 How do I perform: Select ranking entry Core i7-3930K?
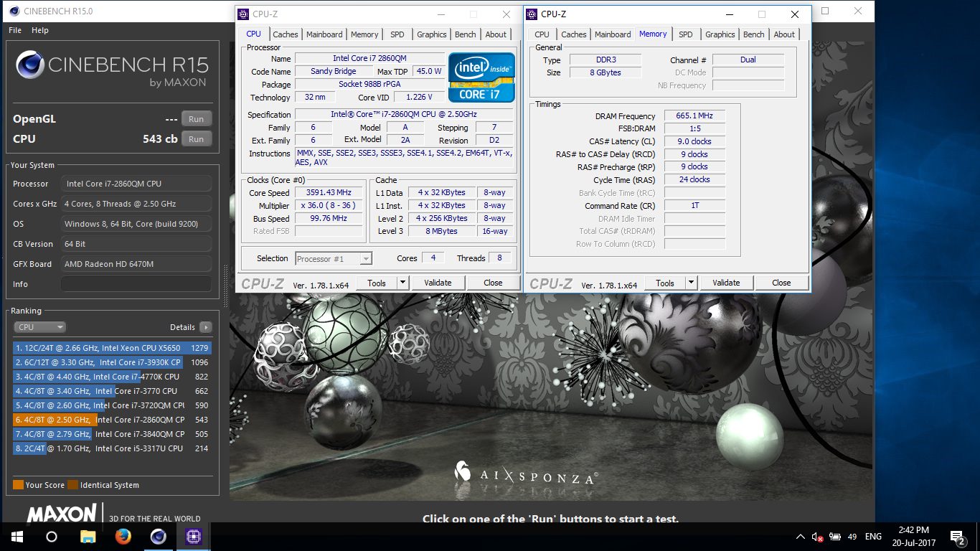113,362
